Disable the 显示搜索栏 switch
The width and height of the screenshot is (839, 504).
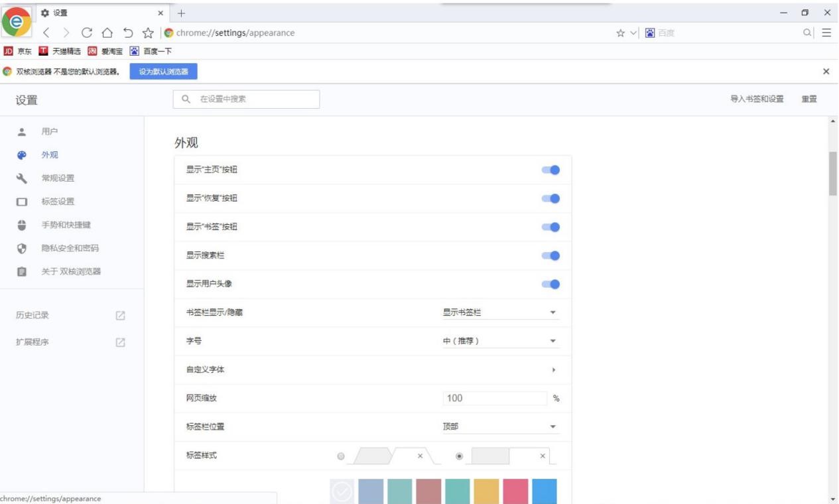[550, 255]
